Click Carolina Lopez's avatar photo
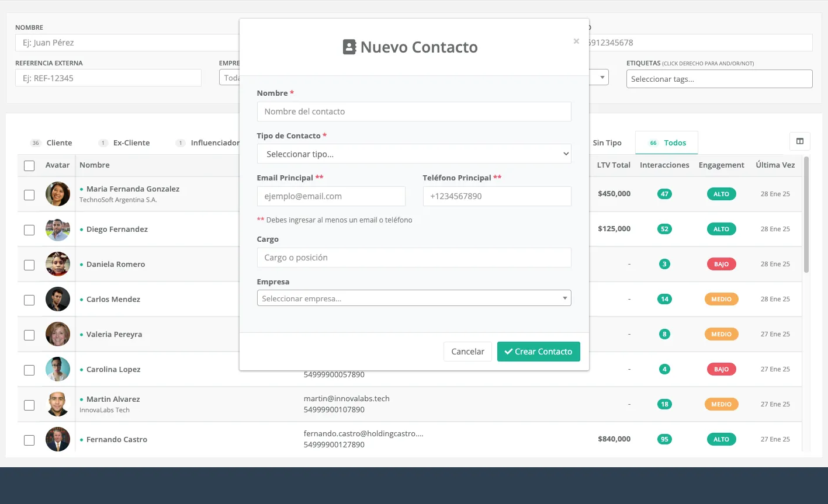 [x=58, y=369]
